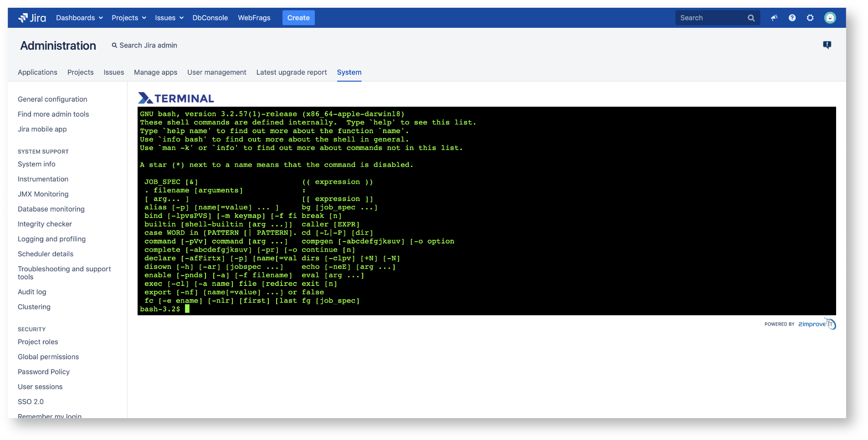Viewport: 868px width, 440px height.
Task: Switch to the User management tab
Action: pyautogui.click(x=217, y=72)
